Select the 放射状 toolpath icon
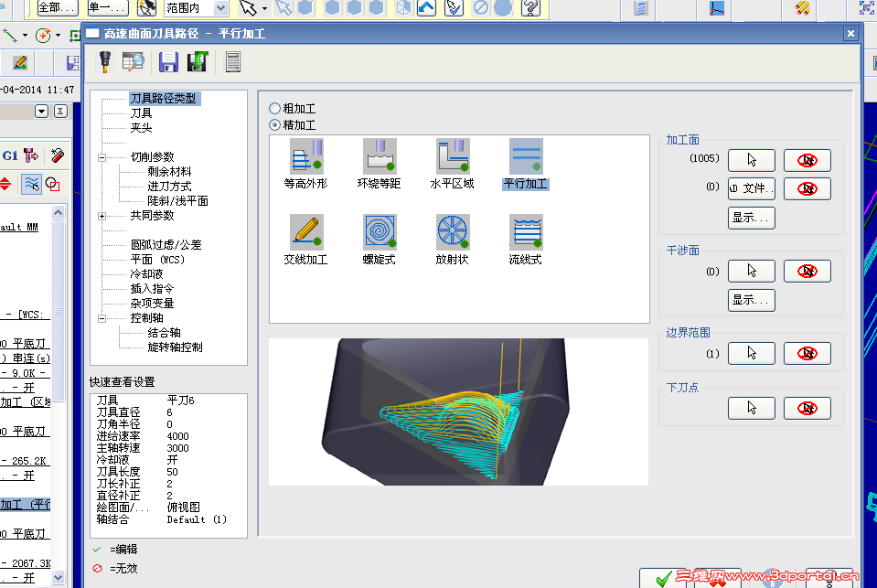 coord(452,231)
